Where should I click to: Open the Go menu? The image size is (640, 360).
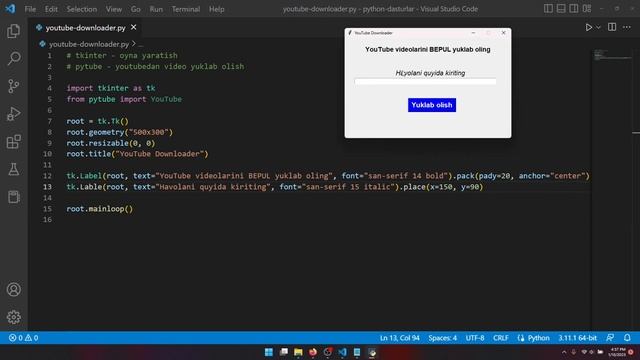[136, 9]
